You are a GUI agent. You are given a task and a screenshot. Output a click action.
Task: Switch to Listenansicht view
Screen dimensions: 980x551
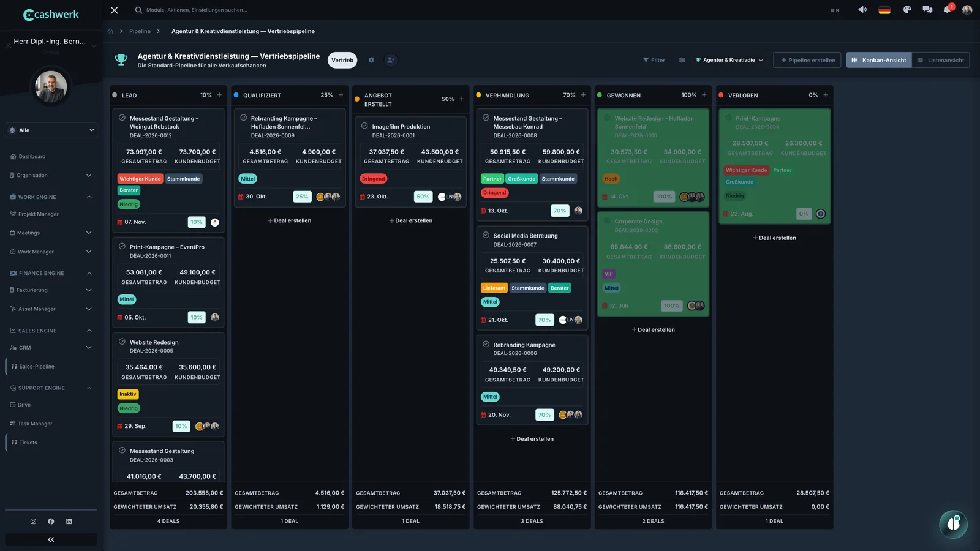pos(940,60)
